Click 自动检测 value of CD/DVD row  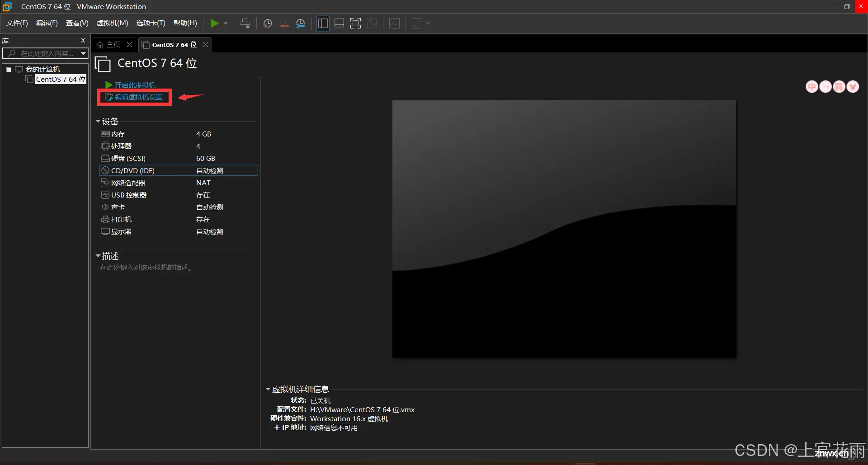coord(210,171)
